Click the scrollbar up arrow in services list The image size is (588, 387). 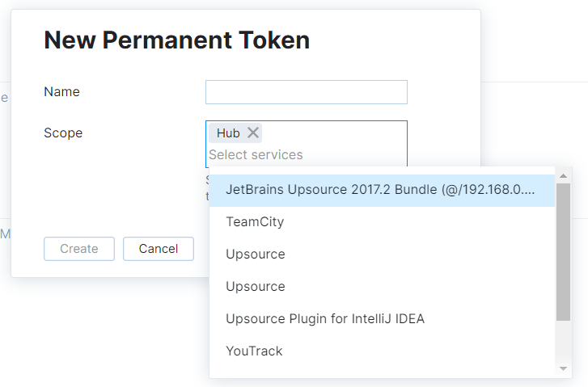pos(564,175)
